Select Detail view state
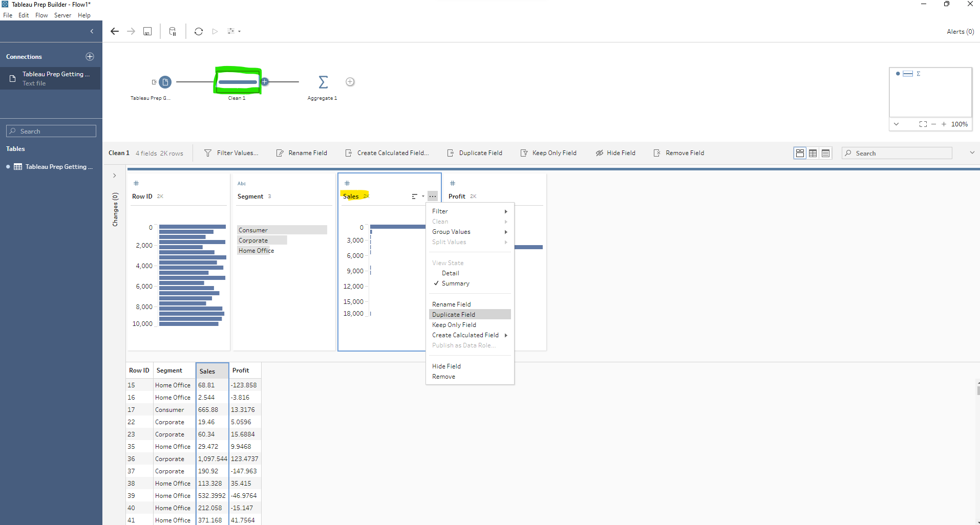 [470, 273]
